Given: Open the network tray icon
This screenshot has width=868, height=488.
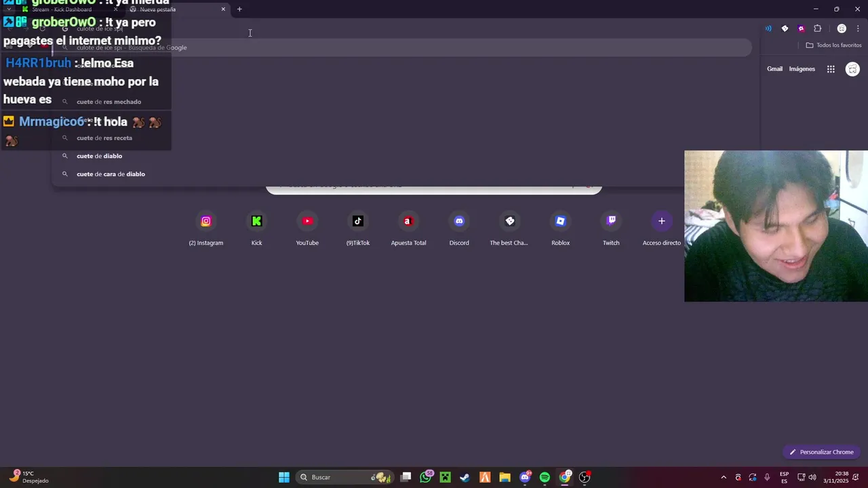Looking at the screenshot, I should pos(802,477).
